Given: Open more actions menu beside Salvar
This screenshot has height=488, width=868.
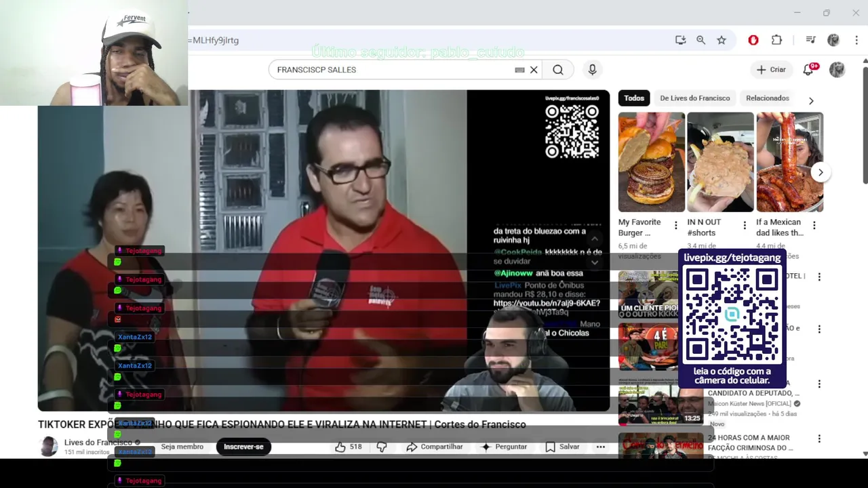Looking at the screenshot, I should (x=600, y=447).
